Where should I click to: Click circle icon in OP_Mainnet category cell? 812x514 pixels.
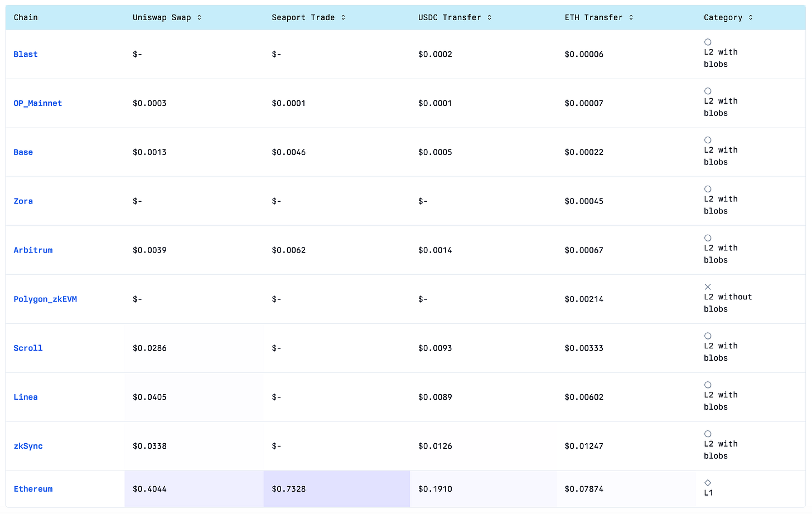[x=708, y=91]
